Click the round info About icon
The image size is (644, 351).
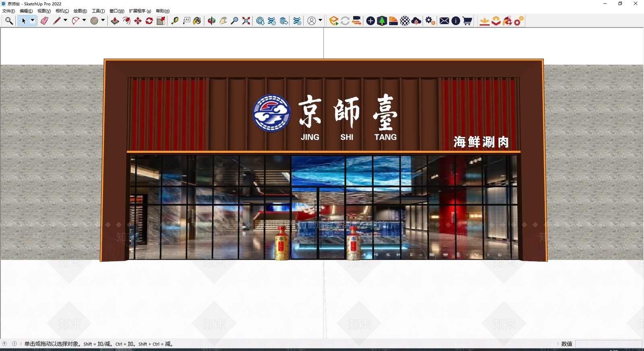(x=456, y=21)
